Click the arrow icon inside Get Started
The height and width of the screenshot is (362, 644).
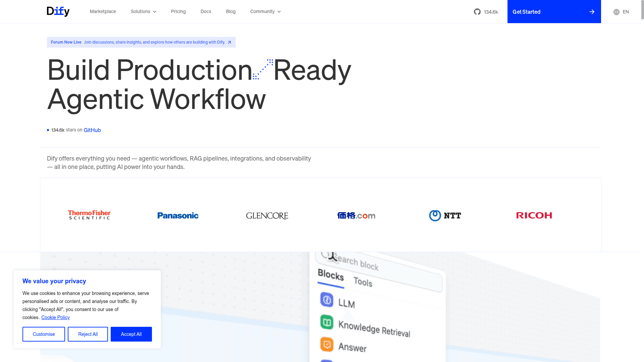click(x=591, y=11)
